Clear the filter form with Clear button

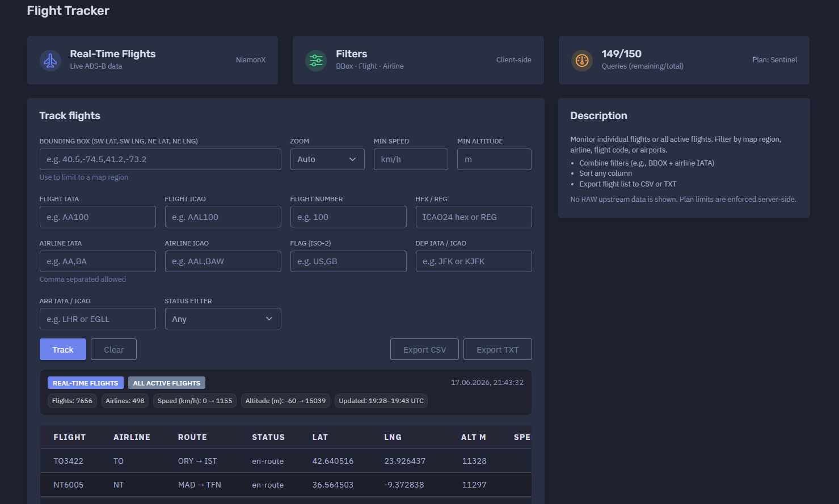tap(113, 349)
